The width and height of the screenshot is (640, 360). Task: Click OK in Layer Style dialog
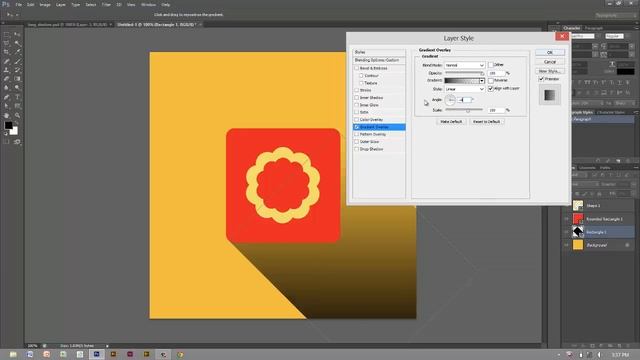pos(550,53)
